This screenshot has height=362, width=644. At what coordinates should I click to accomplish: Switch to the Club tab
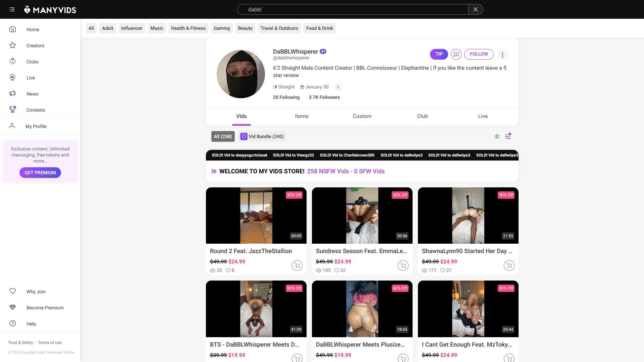coord(423,116)
